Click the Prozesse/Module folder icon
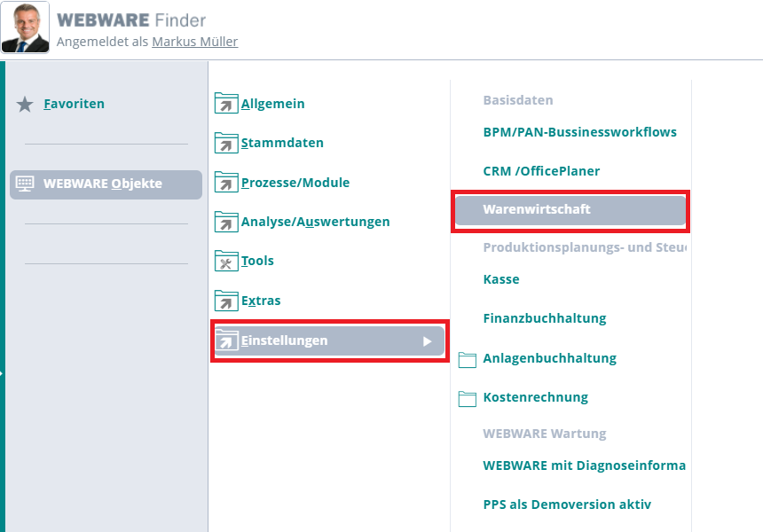Screen dimensions: 763x532 226,183
